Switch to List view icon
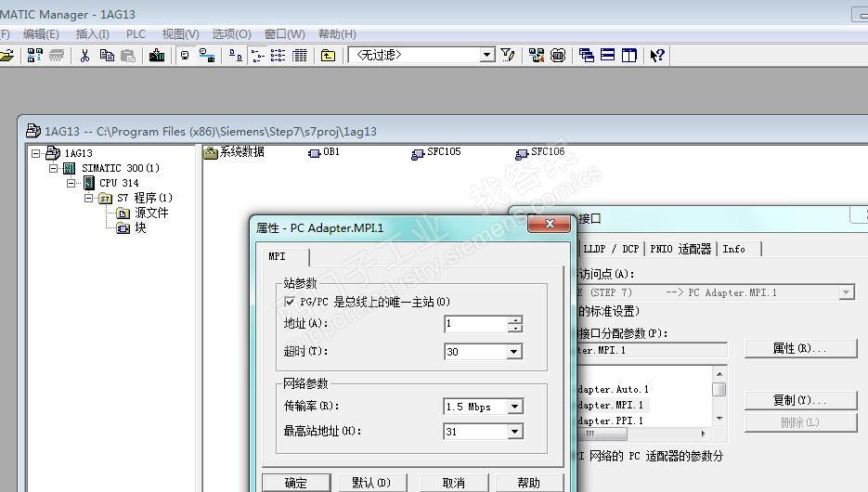 278,56
